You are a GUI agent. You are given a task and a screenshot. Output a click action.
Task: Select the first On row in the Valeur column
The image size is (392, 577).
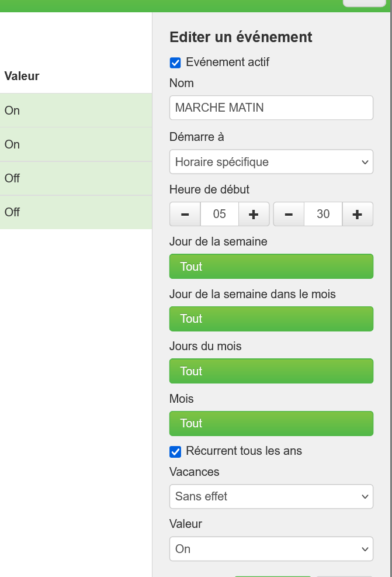(76, 110)
